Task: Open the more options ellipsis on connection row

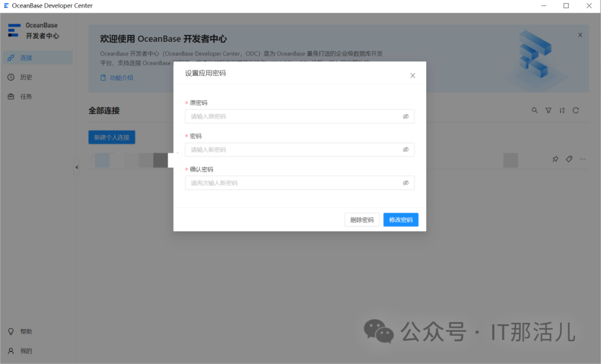Action: pyautogui.click(x=583, y=159)
